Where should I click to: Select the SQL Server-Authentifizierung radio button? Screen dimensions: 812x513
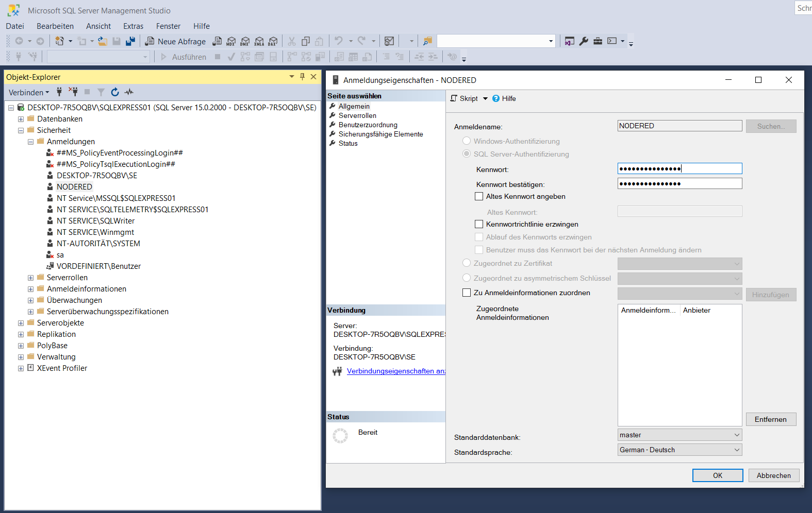(467, 153)
